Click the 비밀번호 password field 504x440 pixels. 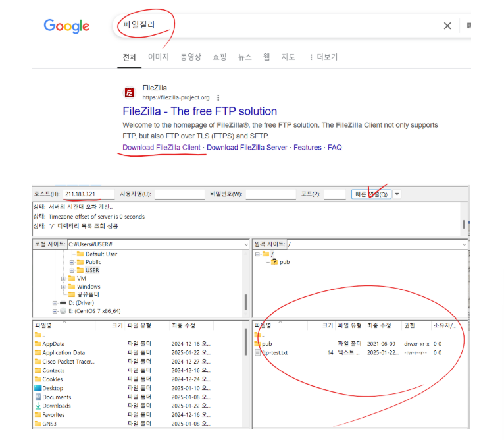click(x=270, y=194)
